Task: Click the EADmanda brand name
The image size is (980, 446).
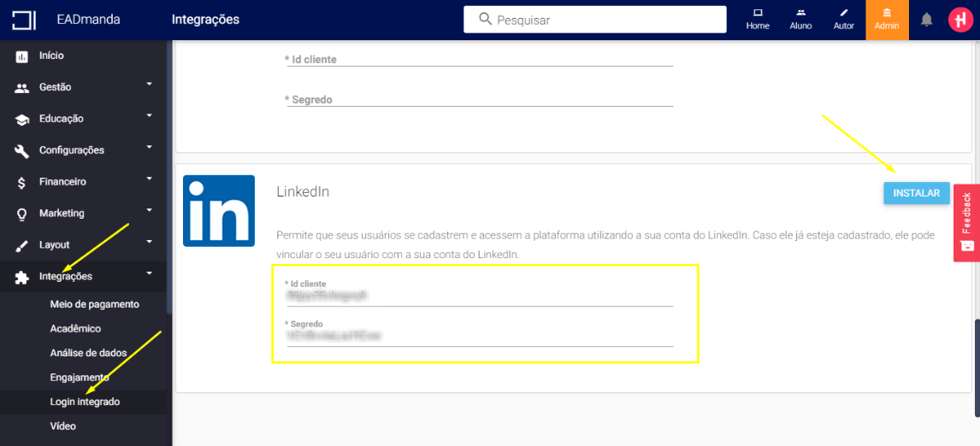Action: [88, 20]
